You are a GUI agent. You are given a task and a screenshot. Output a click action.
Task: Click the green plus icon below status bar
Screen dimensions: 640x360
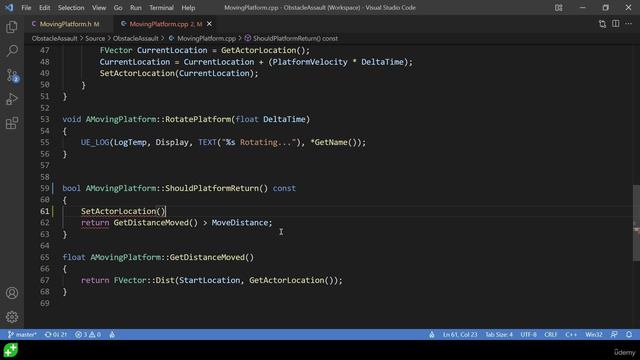11,350
